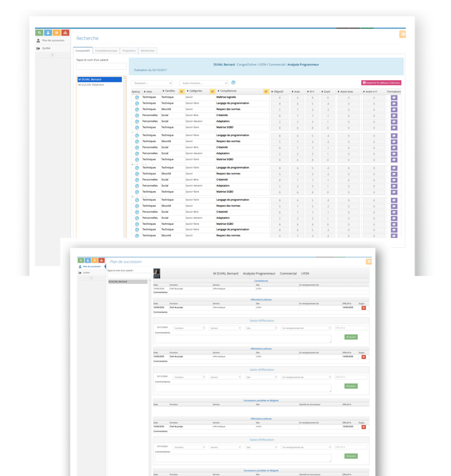This screenshot has width=451, height=476.
Task: Open the orange settings gear in the Recherche window
Action: click(403, 34)
